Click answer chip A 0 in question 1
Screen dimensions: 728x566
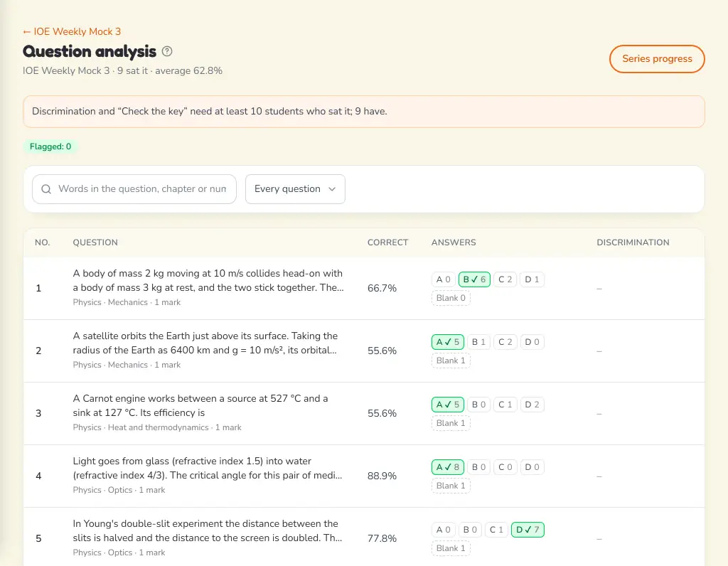pyautogui.click(x=444, y=279)
